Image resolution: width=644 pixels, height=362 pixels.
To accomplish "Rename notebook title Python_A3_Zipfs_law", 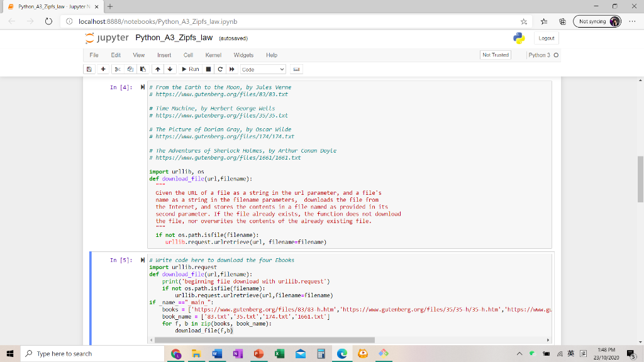I will pyautogui.click(x=174, y=38).
